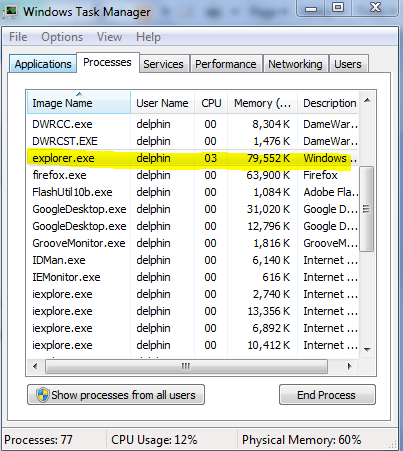Switch to the Performance tab
Screen dimensions: 403x451
(x=226, y=64)
